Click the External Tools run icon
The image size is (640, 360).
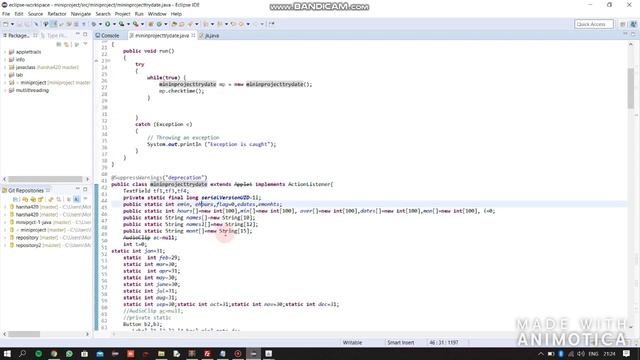point(136,24)
